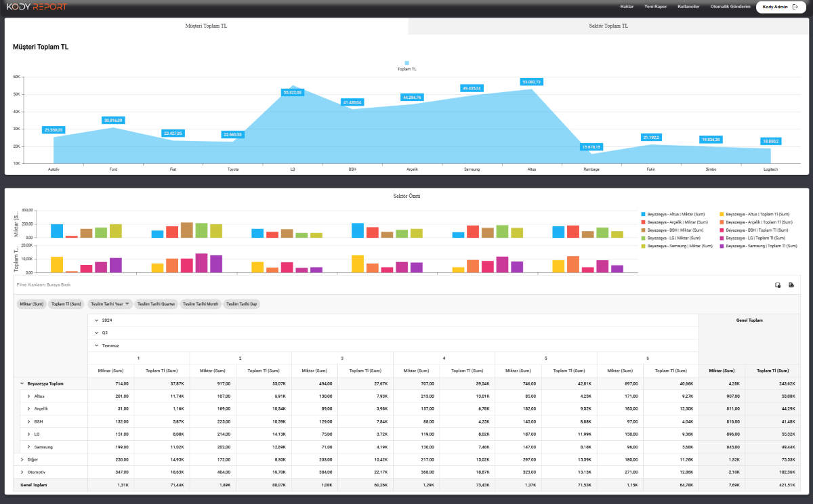Screen dimensions: 813x504
Task: Click the Teslim Tarihi Quarter field chip
Action: tap(156, 304)
